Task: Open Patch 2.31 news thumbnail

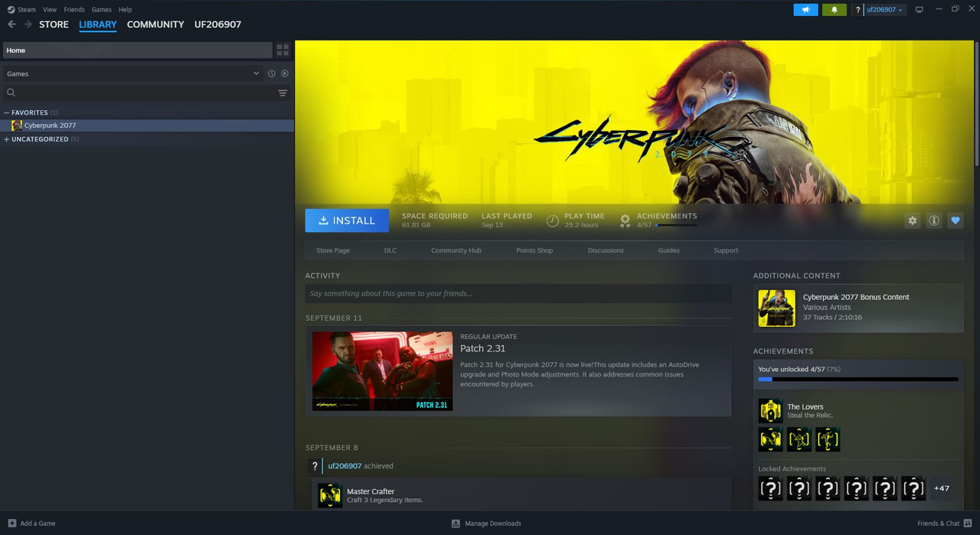Action: point(382,371)
